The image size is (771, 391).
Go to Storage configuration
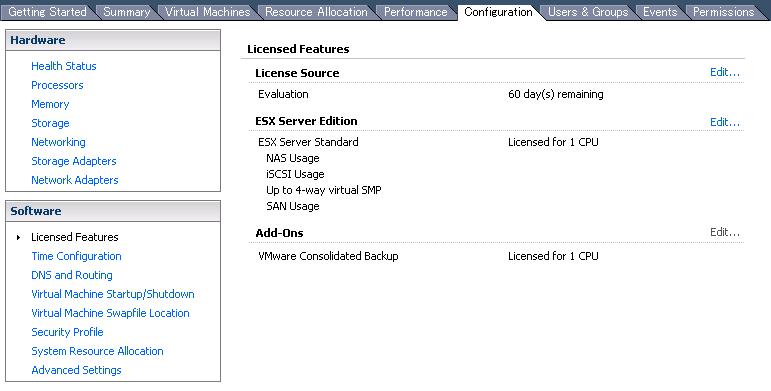(50, 123)
